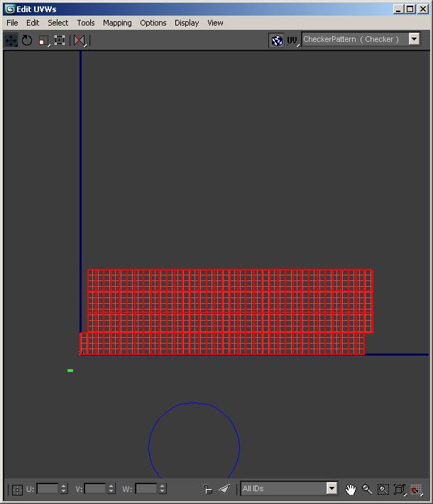Click the V coordinate input field

pos(95,489)
